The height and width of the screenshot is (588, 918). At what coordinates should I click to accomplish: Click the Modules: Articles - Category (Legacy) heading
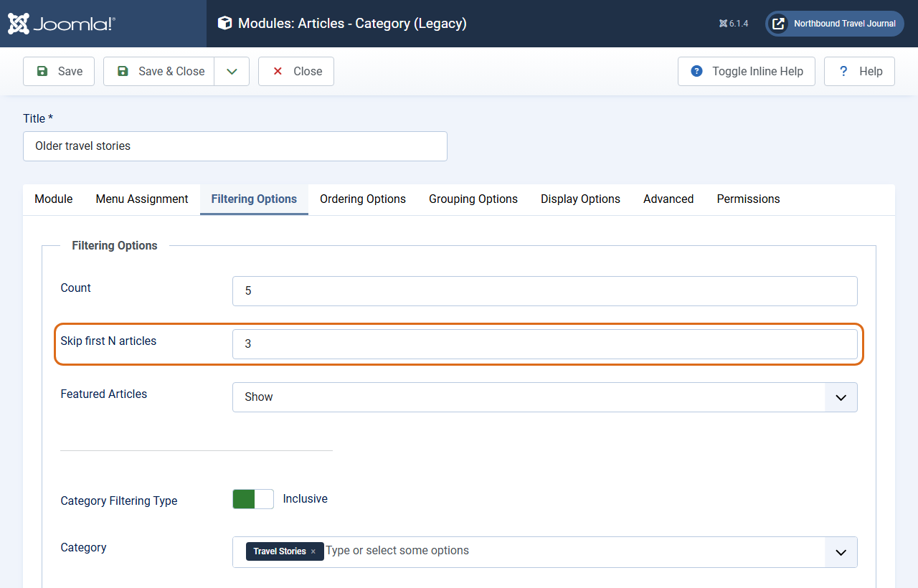click(x=352, y=24)
